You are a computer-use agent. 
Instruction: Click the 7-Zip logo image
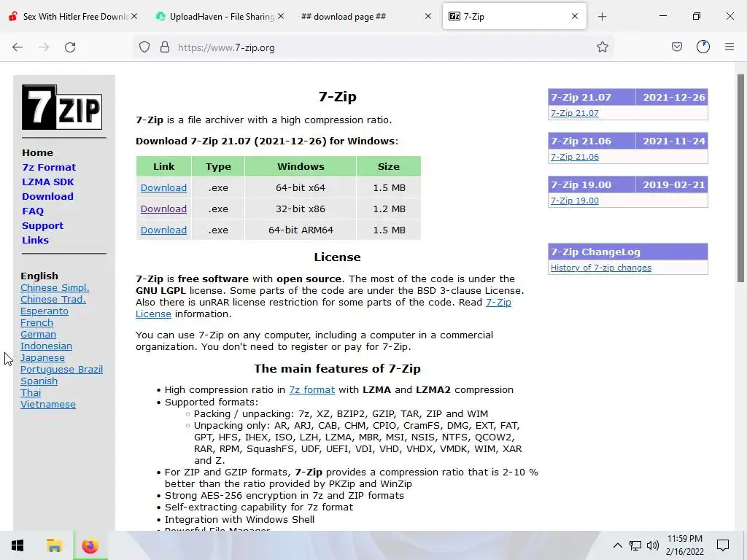coord(62,107)
